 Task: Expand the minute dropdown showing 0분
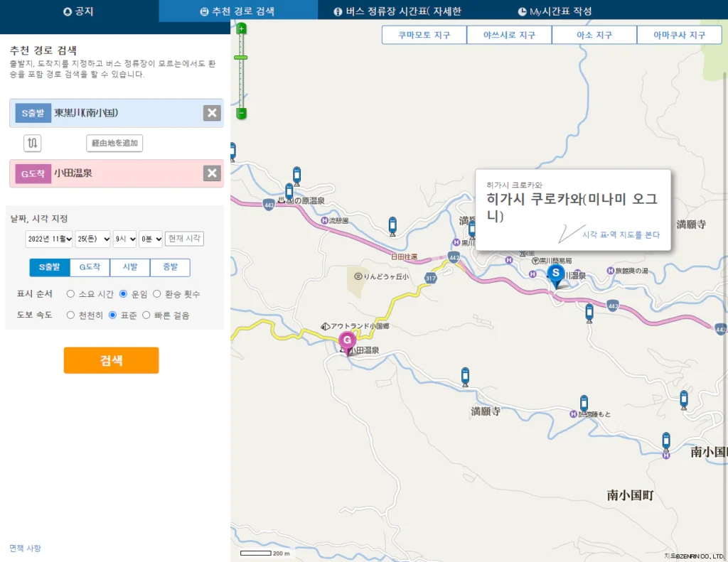[x=151, y=239]
